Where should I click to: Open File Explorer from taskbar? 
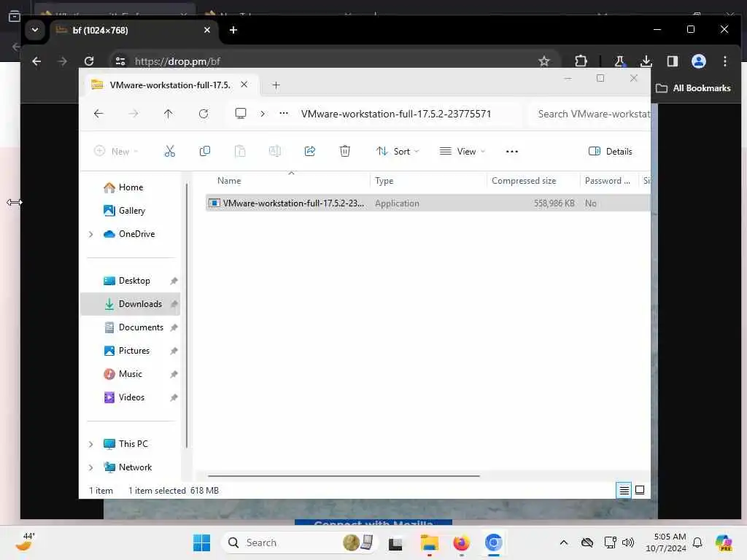point(429,542)
